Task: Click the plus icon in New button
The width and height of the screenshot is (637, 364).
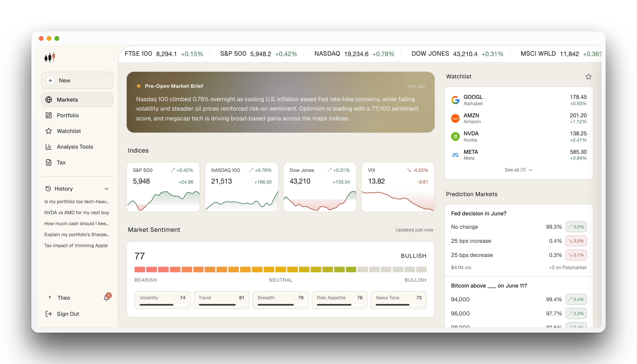Action: [50, 80]
